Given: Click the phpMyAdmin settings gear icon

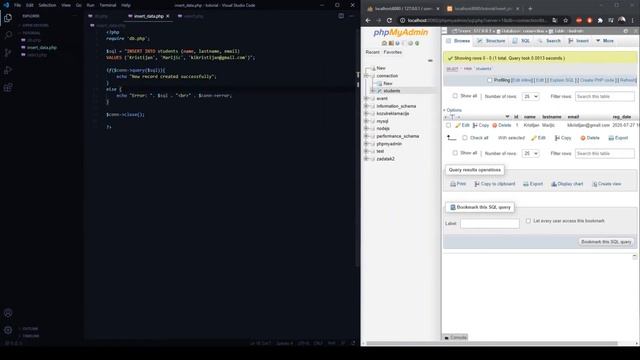Looking at the screenshot, I should pyautogui.click(x=410, y=43).
